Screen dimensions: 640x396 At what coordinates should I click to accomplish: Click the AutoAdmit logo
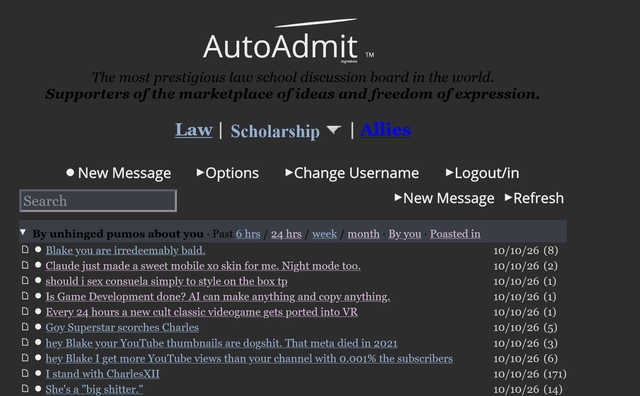(x=289, y=41)
